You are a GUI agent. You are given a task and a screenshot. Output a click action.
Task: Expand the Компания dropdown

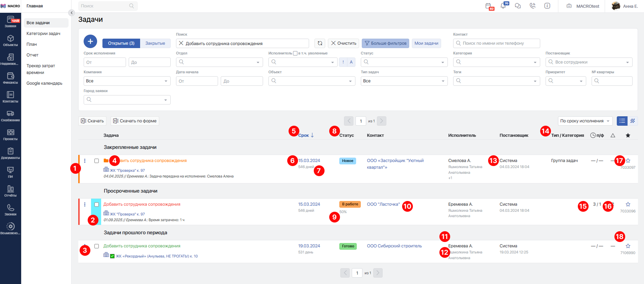coord(127,81)
